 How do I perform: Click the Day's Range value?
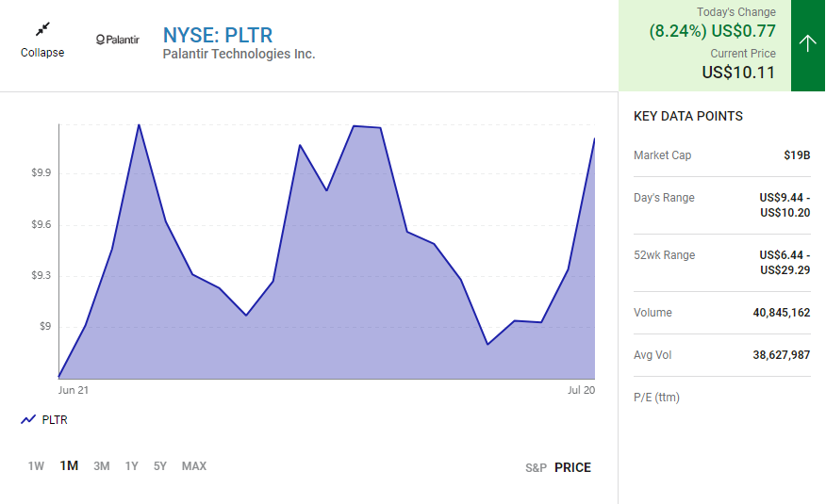785,205
